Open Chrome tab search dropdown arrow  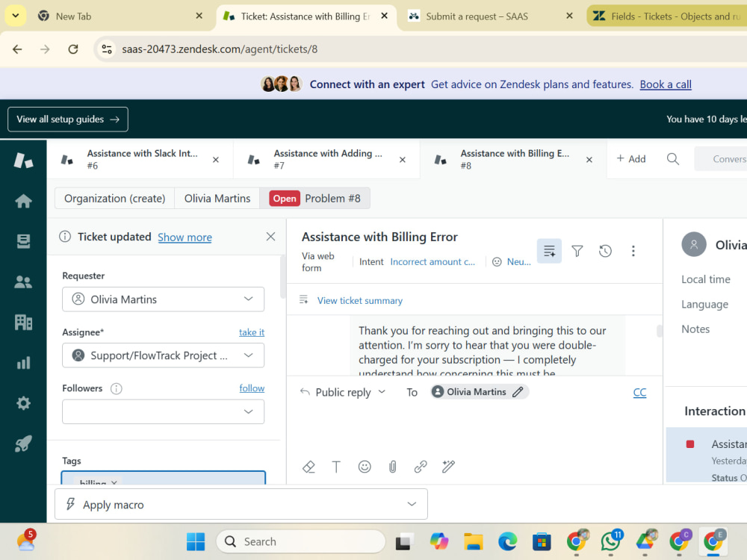click(x=15, y=16)
